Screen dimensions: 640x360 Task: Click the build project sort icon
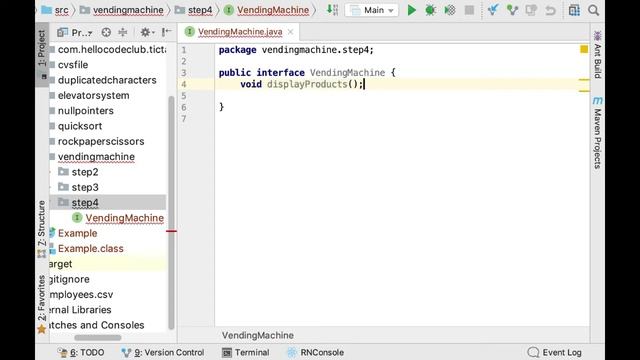tap(332, 10)
